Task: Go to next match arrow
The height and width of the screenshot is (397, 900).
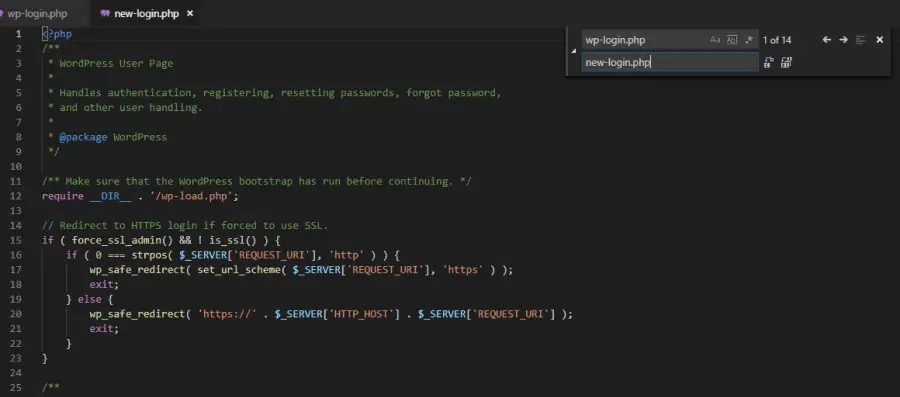Action: pos(843,40)
